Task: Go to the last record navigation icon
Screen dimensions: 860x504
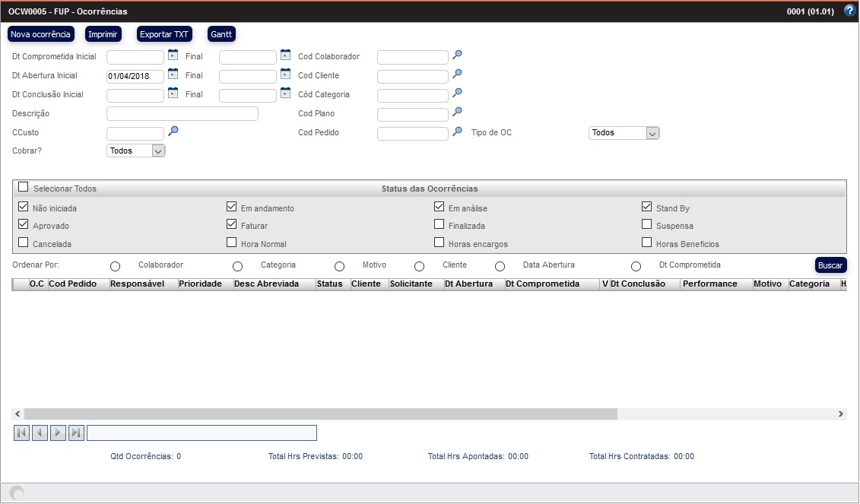Action: 76,433
